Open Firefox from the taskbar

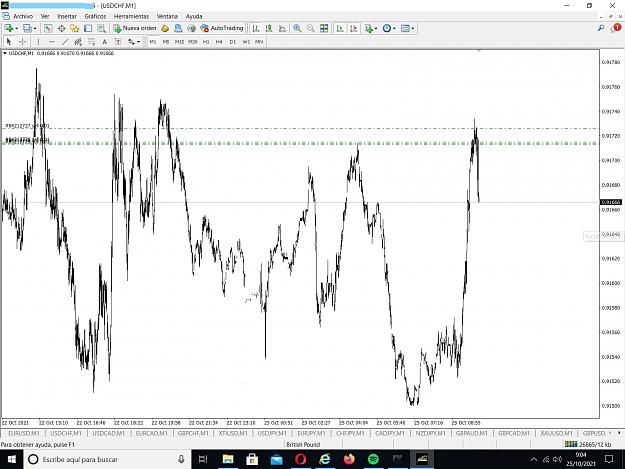click(x=349, y=459)
